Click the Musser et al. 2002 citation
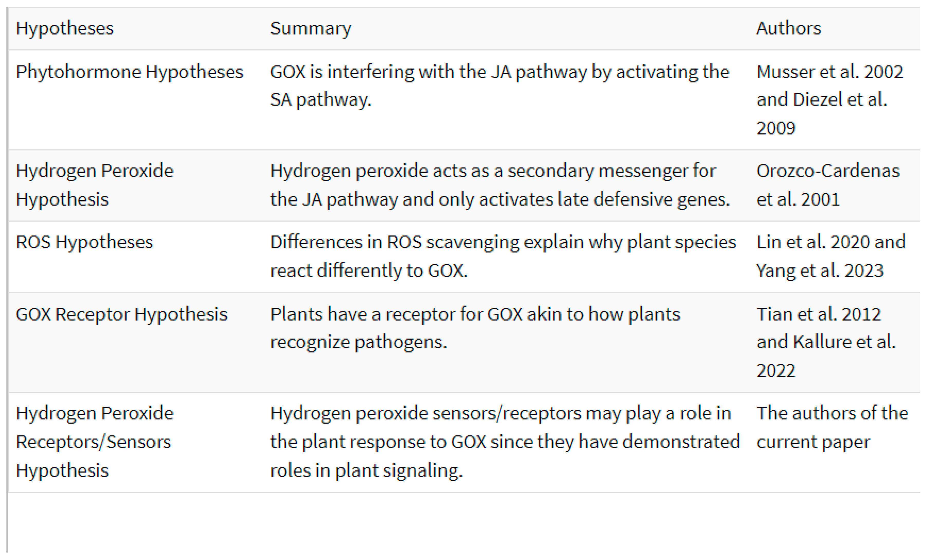926x560 pixels. click(x=829, y=72)
